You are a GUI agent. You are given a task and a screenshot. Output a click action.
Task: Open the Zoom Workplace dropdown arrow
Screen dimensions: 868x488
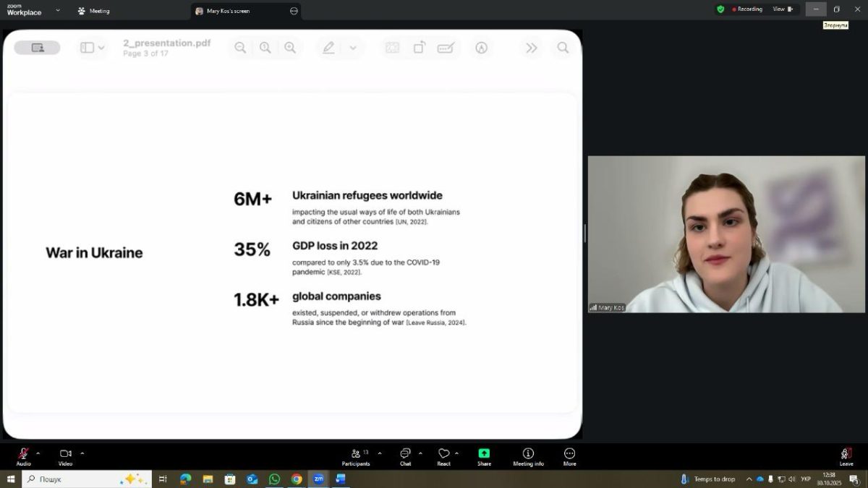click(x=57, y=11)
